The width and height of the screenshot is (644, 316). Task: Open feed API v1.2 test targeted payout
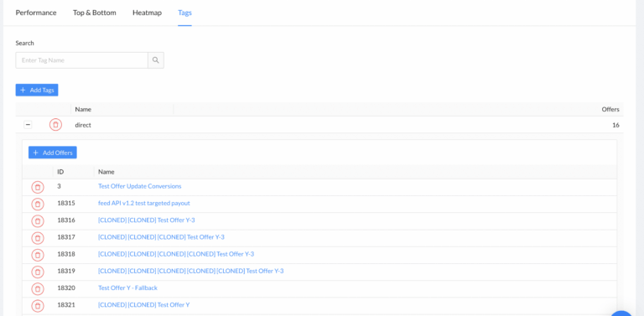[144, 203]
